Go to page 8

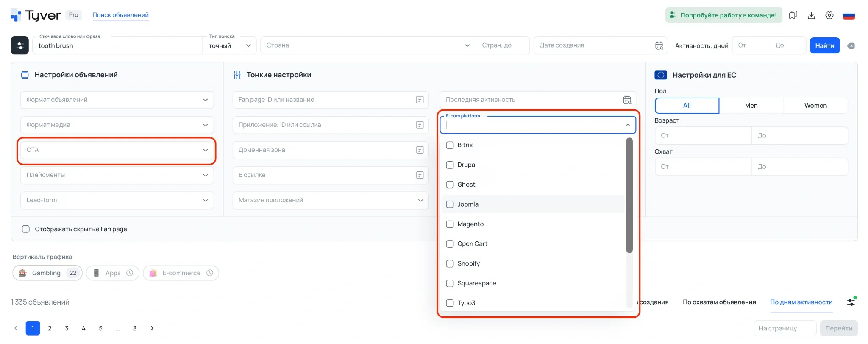pyautogui.click(x=135, y=328)
